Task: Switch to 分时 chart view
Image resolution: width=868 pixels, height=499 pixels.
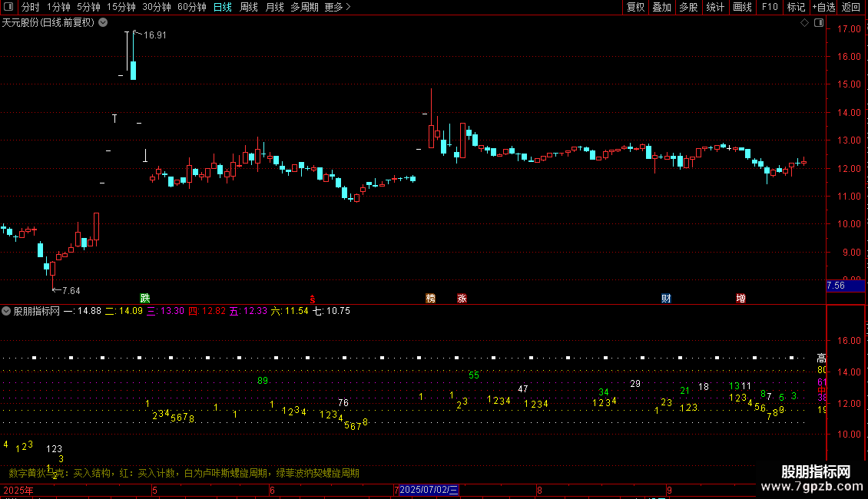Action: 31,7
